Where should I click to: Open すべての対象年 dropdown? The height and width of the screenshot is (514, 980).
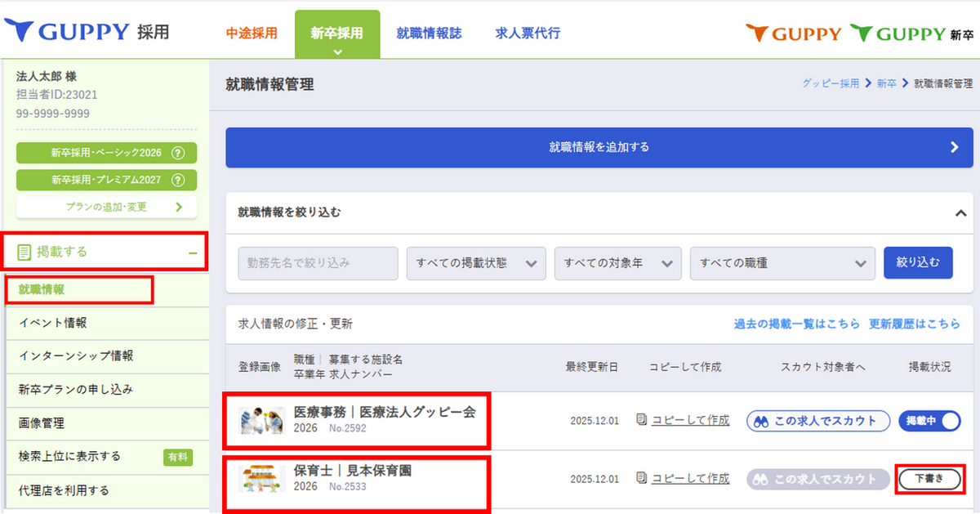pos(617,263)
